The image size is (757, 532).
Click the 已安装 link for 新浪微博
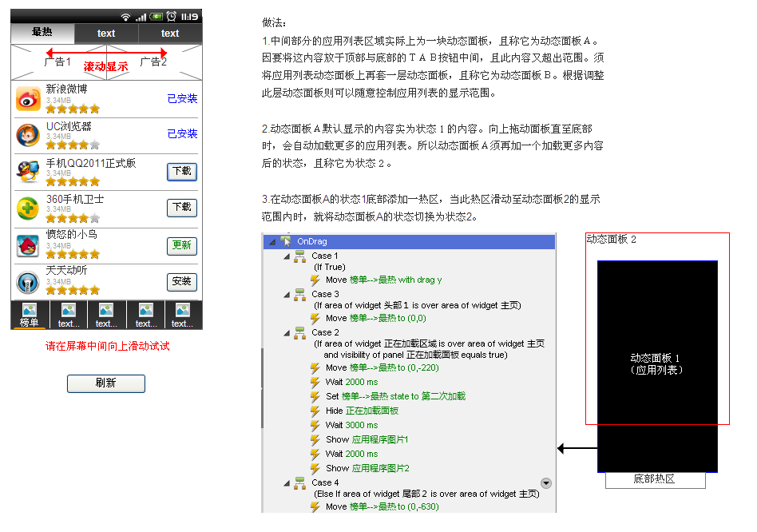[182, 99]
